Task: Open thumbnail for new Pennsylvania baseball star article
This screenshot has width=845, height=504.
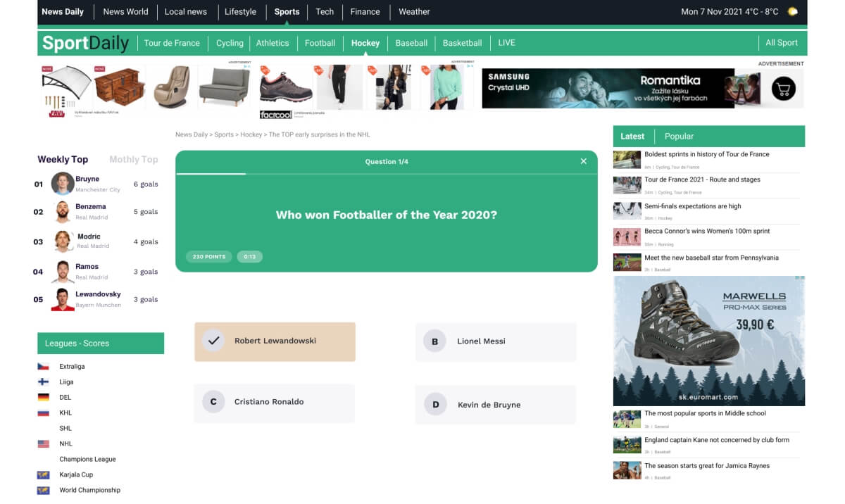Action: (x=627, y=262)
